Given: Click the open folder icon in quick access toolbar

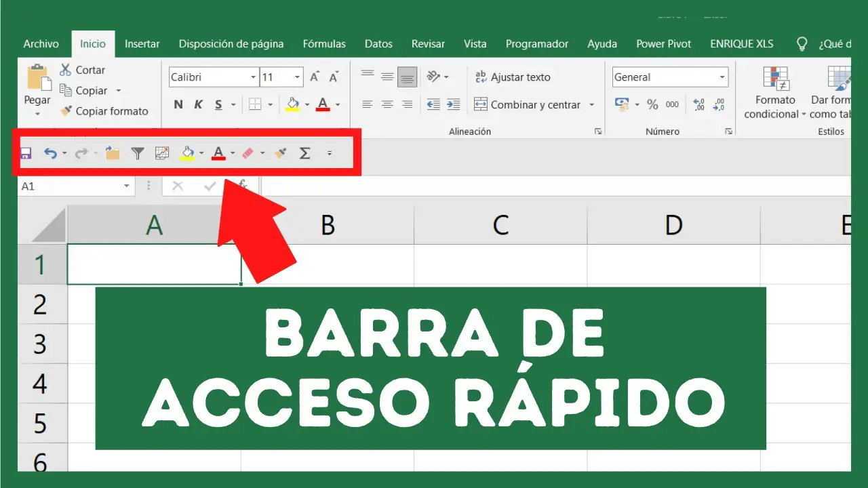Looking at the screenshot, I should (113, 153).
